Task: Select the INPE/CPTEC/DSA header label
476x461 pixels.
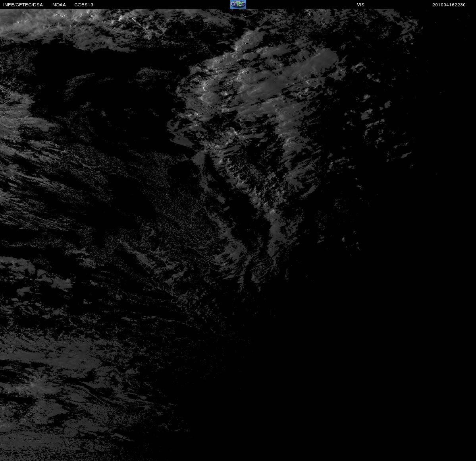Action: [23, 5]
